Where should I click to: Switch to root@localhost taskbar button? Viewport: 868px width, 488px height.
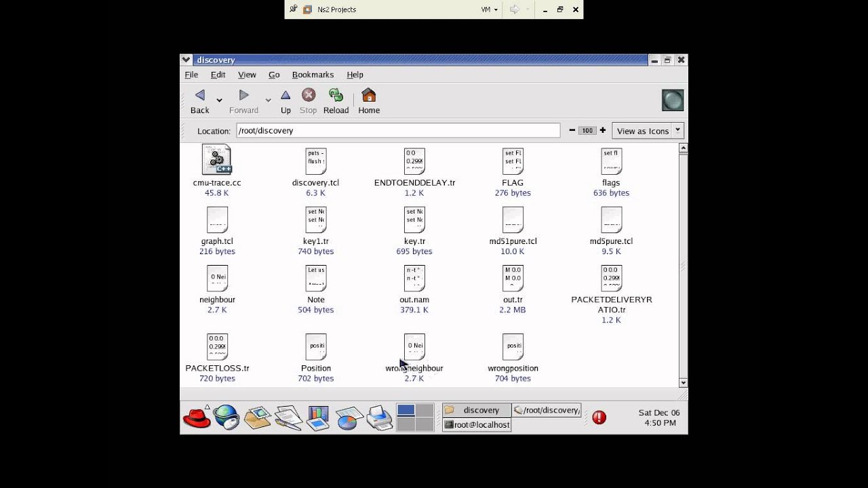(477, 425)
